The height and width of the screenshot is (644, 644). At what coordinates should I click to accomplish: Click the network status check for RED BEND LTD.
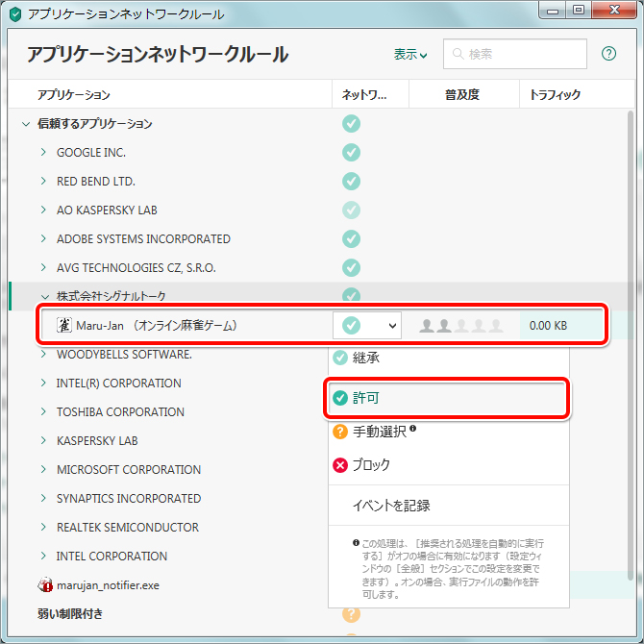351,181
